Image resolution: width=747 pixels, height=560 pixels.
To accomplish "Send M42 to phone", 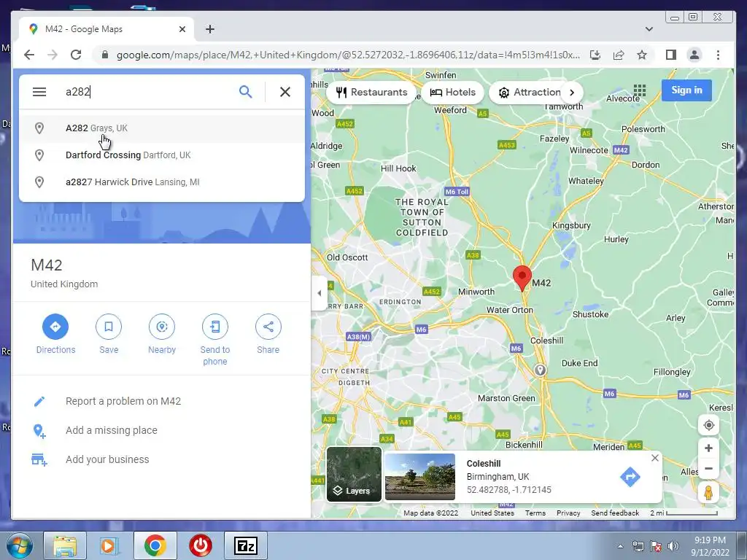I will tap(215, 340).
